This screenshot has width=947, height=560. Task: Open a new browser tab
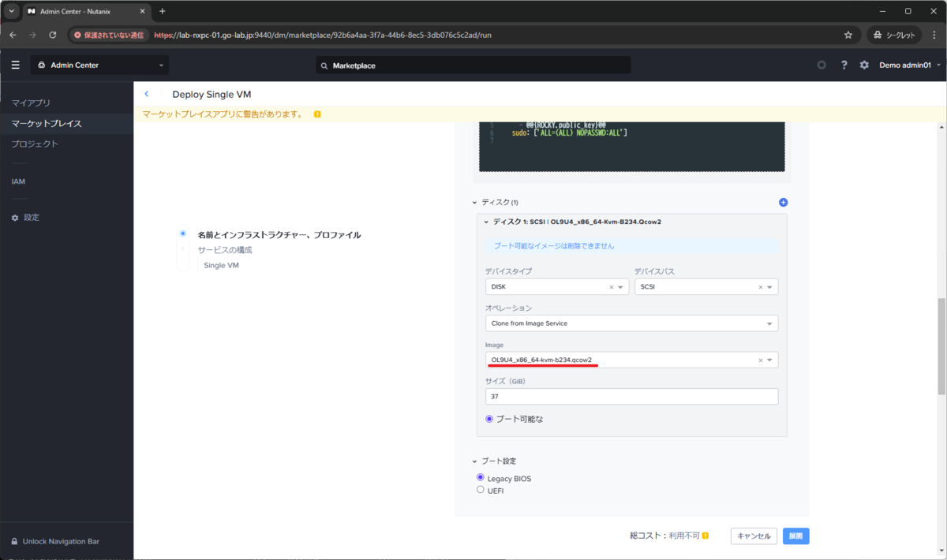click(163, 11)
